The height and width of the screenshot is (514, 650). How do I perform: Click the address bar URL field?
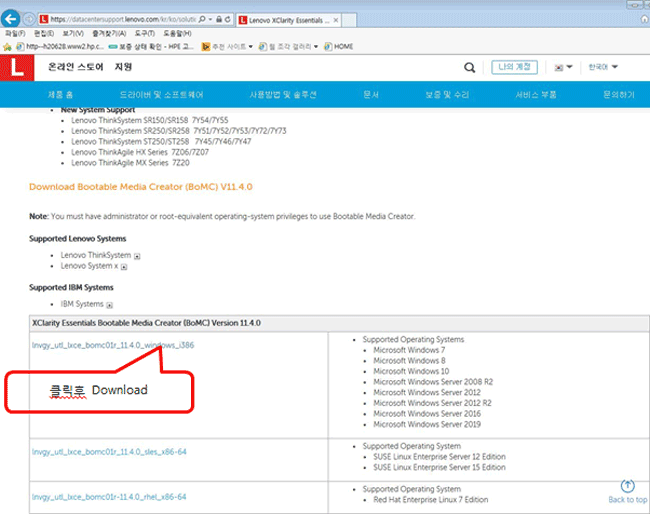click(123, 19)
